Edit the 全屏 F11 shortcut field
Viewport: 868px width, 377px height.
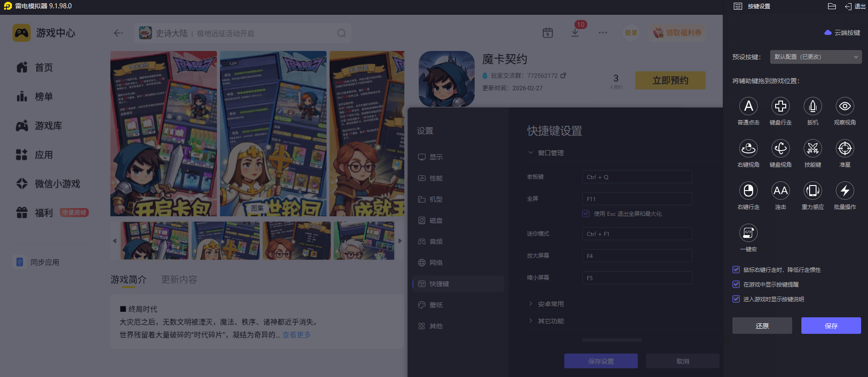tap(637, 199)
